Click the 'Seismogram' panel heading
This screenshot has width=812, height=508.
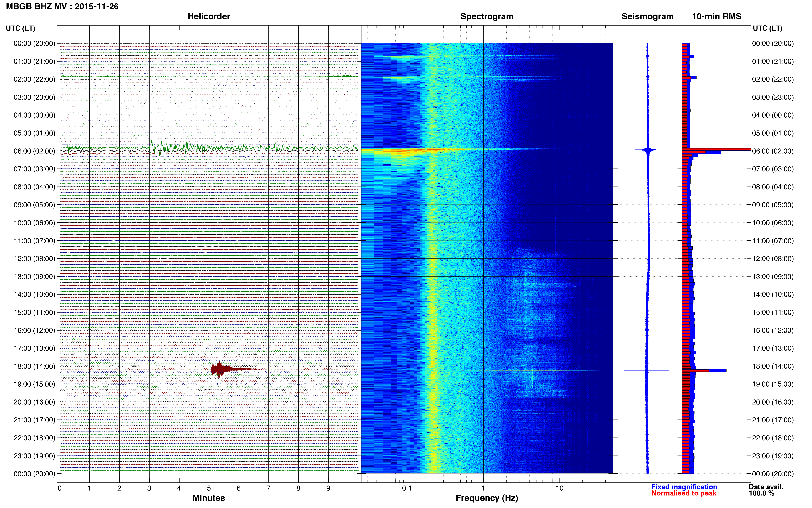coord(648,16)
